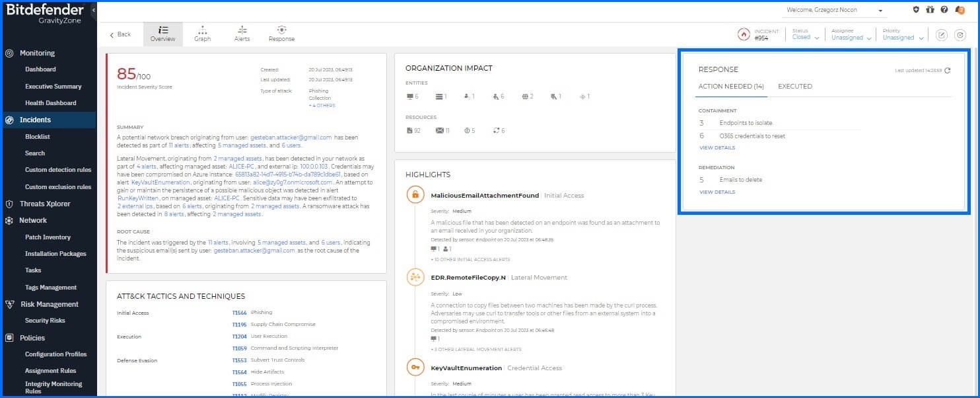Open Configuration Profiles
Viewport: 980px width, 398px height.
click(x=55, y=354)
